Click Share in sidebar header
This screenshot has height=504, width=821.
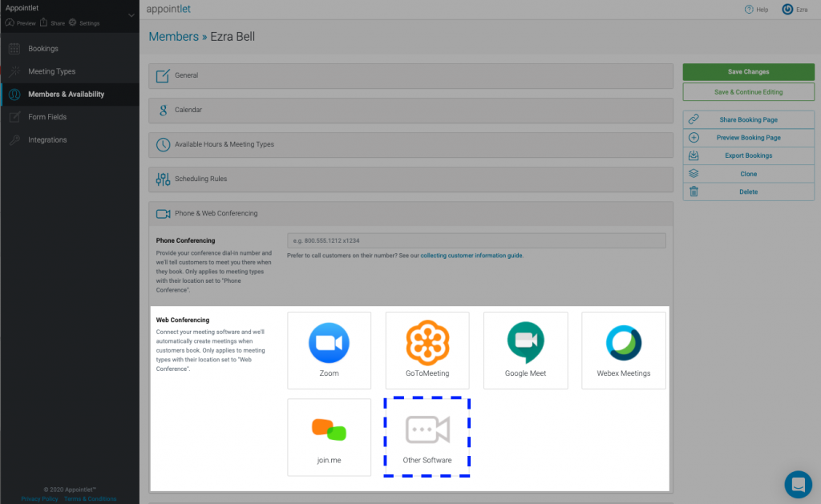52,23
